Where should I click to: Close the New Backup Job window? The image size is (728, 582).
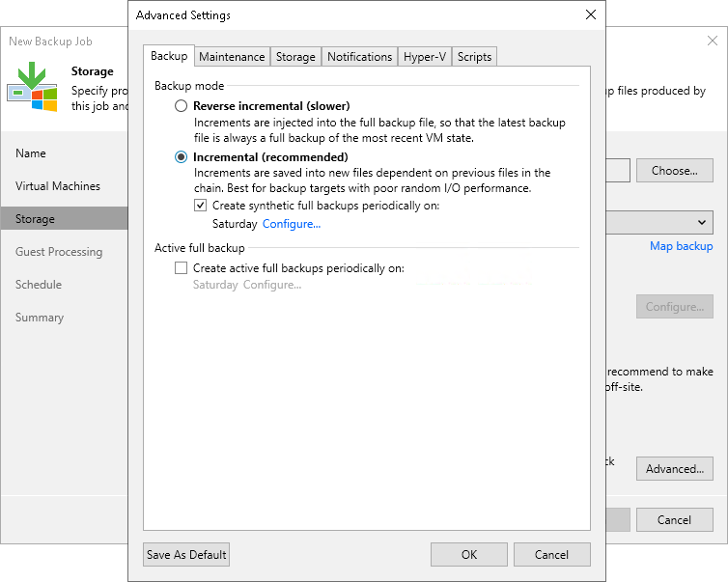713,42
